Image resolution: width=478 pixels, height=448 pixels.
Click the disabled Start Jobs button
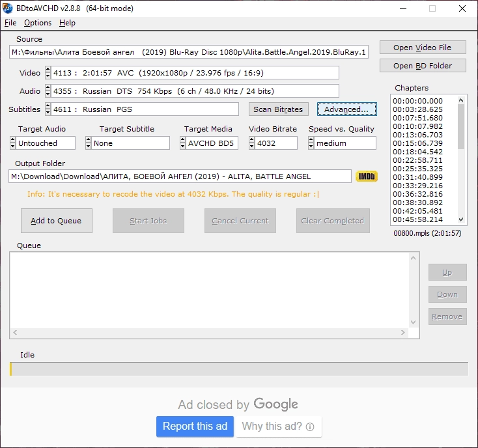tap(148, 221)
